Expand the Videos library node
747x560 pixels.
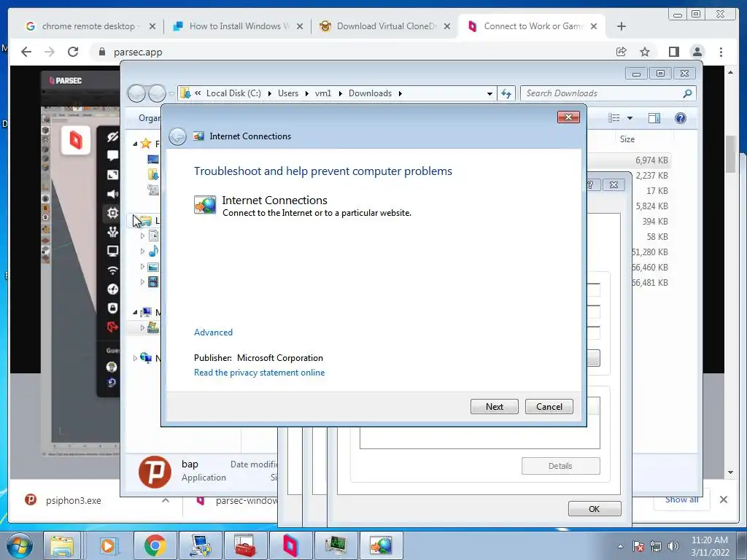coord(142,282)
